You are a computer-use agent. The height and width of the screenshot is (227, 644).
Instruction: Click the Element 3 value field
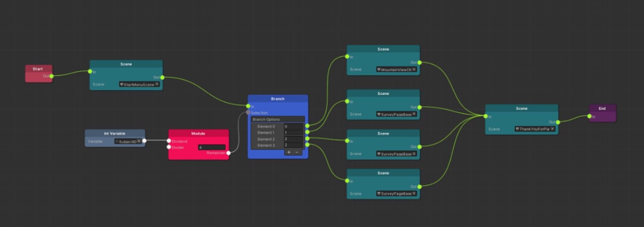pyautogui.click(x=294, y=145)
